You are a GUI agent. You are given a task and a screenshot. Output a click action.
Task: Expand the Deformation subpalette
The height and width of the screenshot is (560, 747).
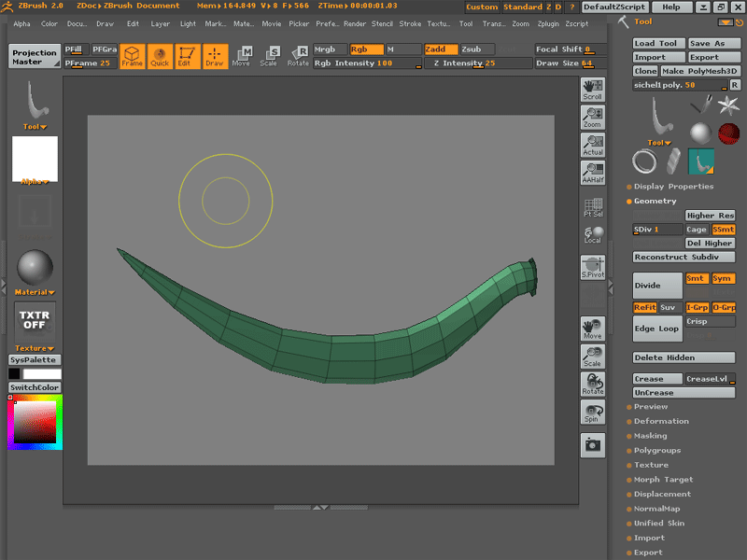pos(661,421)
